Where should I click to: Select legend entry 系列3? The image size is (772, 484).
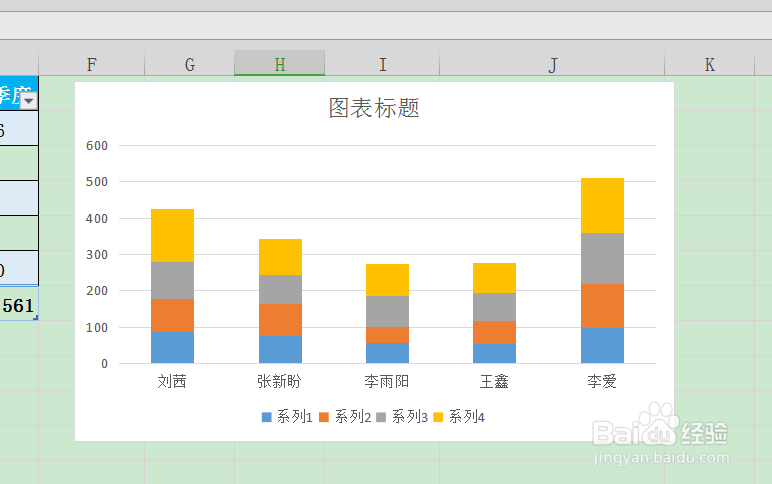pyautogui.click(x=402, y=417)
